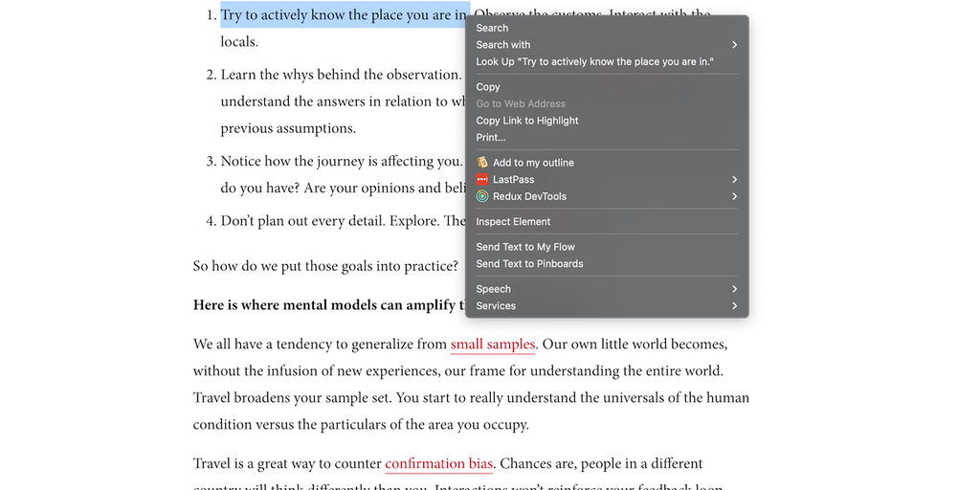Click the green Redux DevTools icon
The image size is (980, 490).
[x=482, y=196]
